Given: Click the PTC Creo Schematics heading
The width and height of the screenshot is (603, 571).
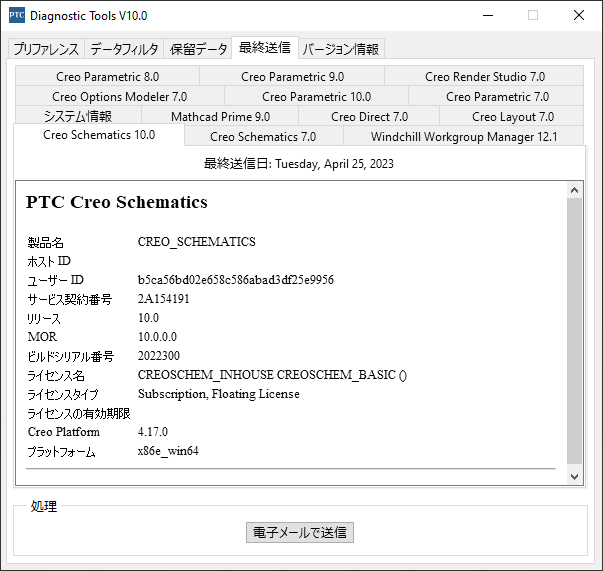Looking at the screenshot, I should [x=117, y=202].
